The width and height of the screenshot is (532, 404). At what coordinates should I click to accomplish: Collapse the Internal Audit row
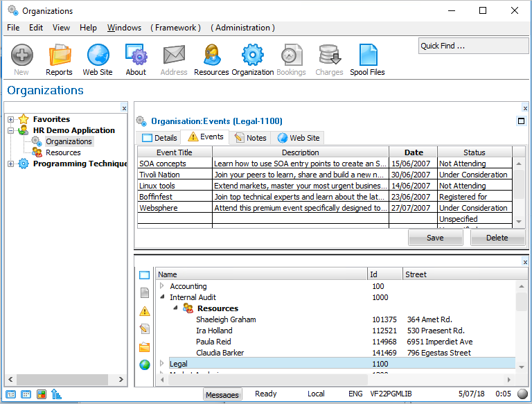click(163, 297)
